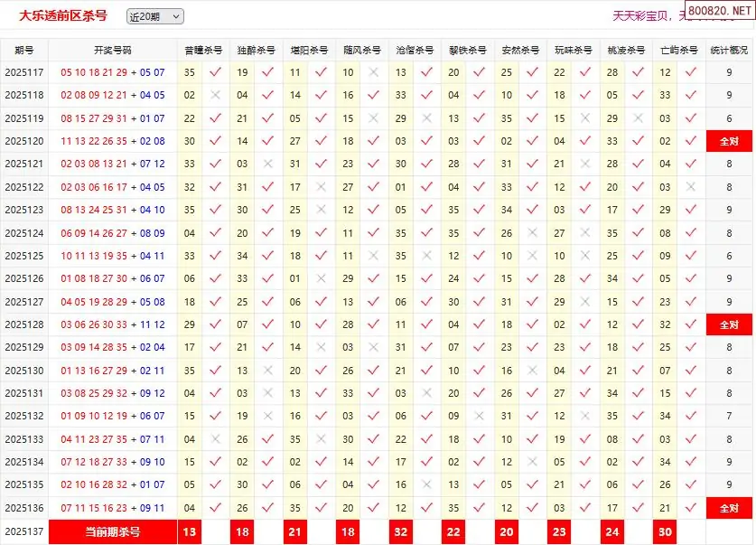Click the gray X for 昔瞳杀号 in row 2025118
The height and width of the screenshot is (545, 756).
click(215, 95)
